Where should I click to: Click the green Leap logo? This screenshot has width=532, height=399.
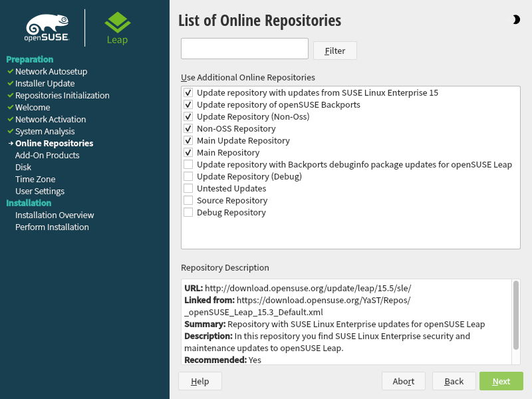point(117,28)
